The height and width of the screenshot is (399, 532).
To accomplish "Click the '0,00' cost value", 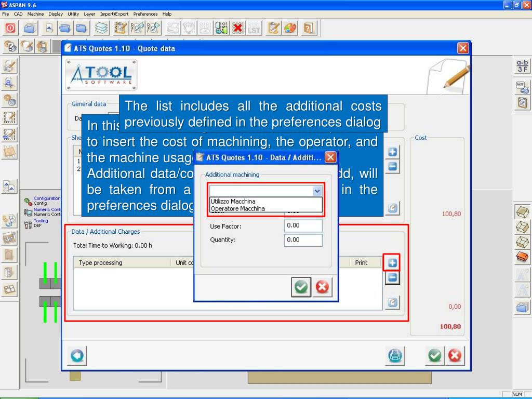I will coord(455,307).
